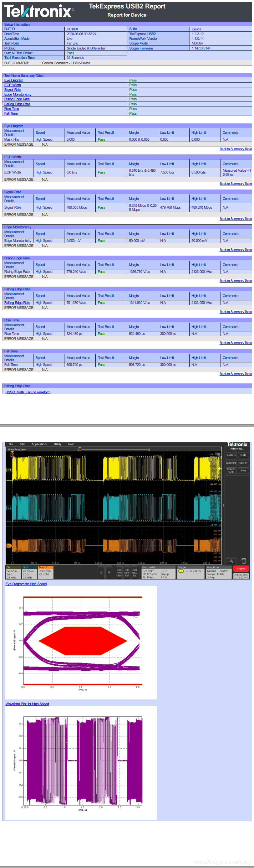Viewport: 254px width, 868px height.
Task: Select the yellow C1 channel marker
Action: tap(9, 470)
